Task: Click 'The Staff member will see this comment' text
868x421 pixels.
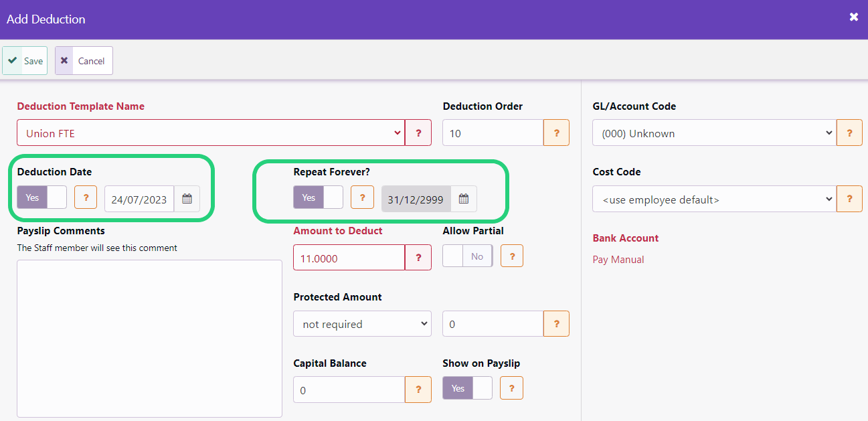Action: point(97,248)
